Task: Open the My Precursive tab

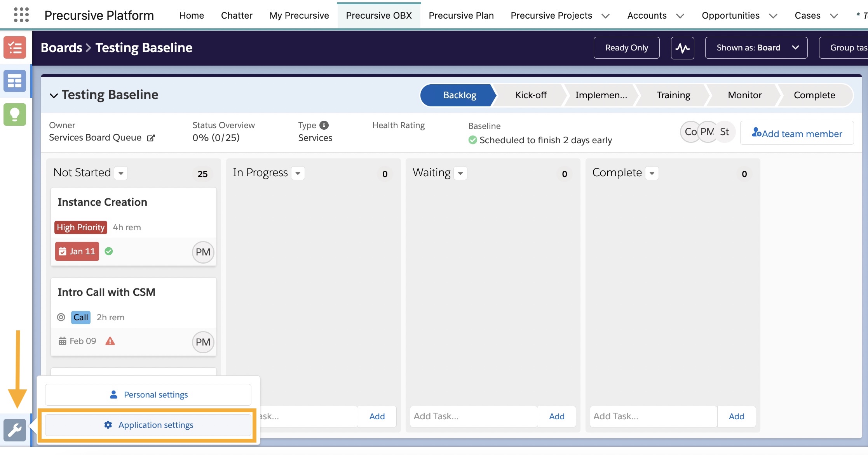Action: click(x=299, y=16)
